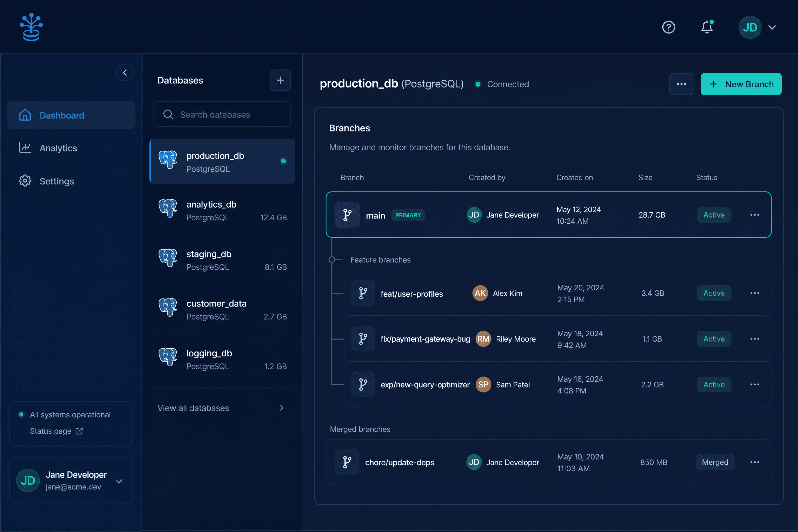This screenshot has width=798, height=532.
Task: Open more options for chore/update-deps
Action: click(x=755, y=462)
